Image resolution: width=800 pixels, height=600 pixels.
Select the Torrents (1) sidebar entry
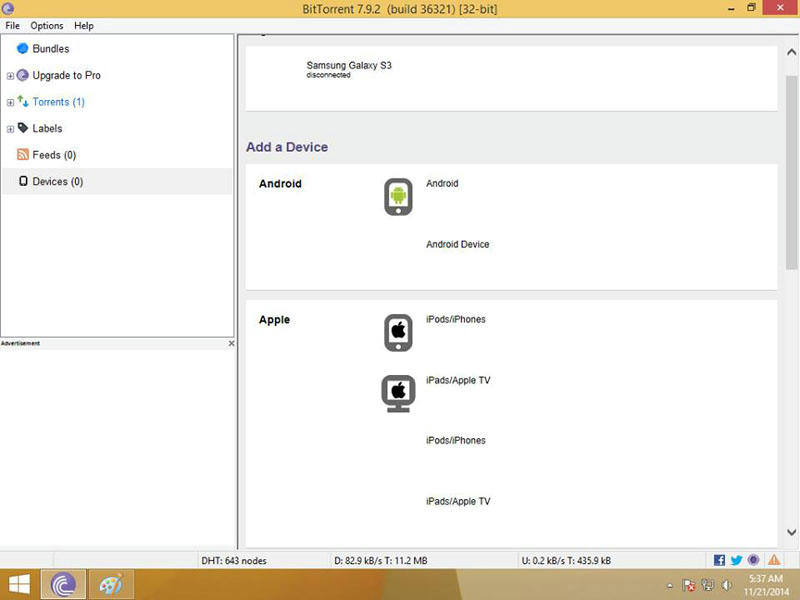click(x=58, y=102)
